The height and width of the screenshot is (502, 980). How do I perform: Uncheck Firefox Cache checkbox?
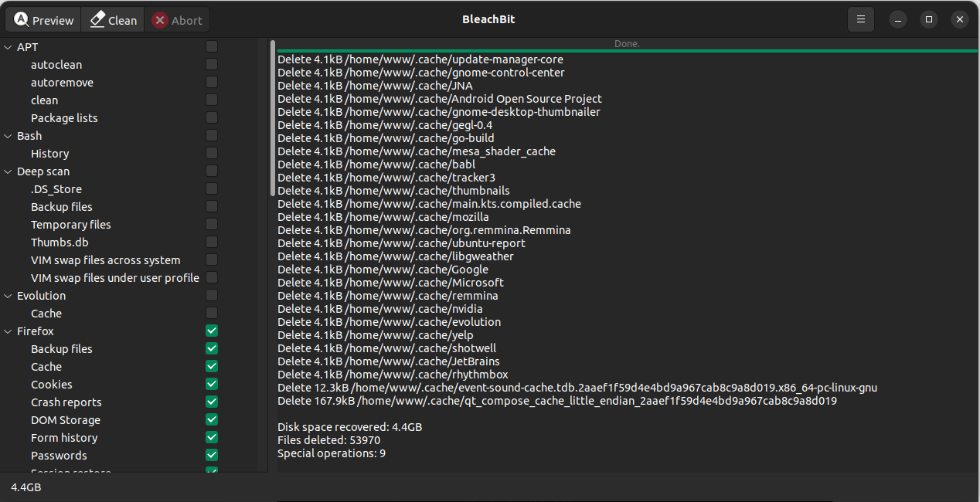212,366
